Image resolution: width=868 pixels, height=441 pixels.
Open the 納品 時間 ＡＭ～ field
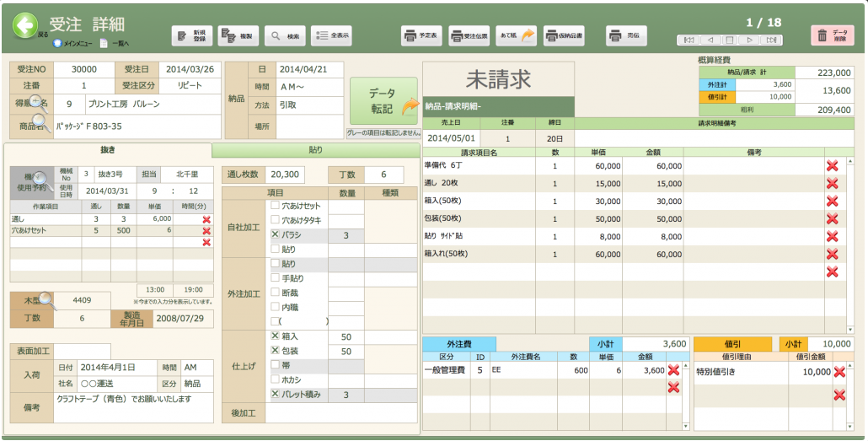click(x=309, y=86)
